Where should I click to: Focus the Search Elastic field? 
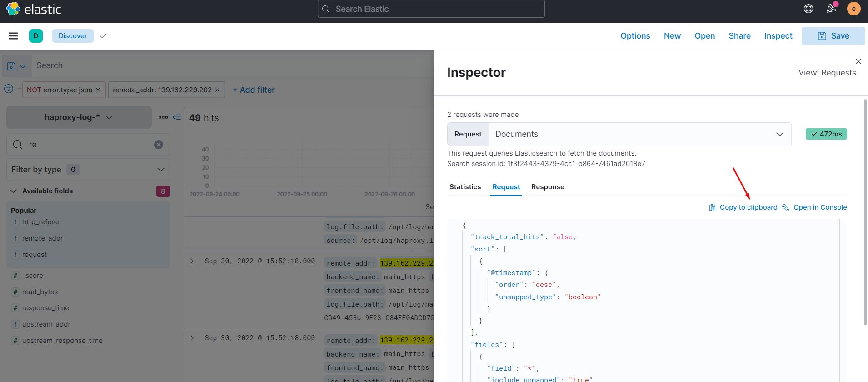(431, 9)
